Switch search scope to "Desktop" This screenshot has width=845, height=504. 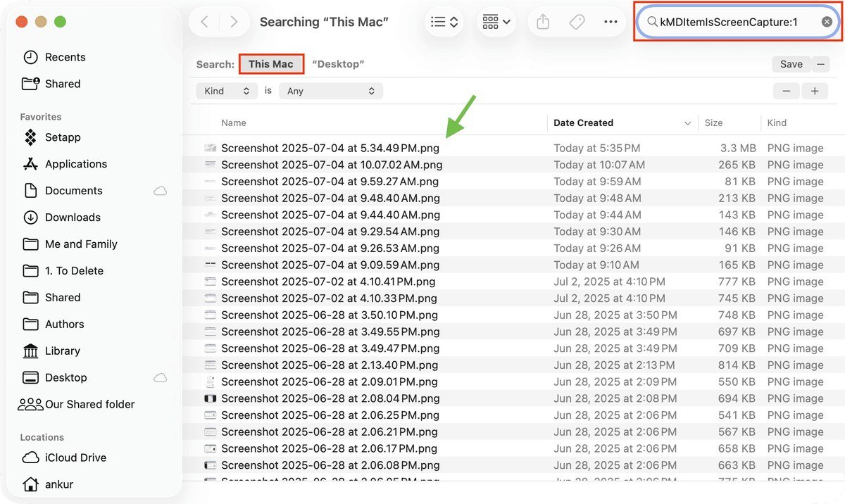tap(338, 64)
